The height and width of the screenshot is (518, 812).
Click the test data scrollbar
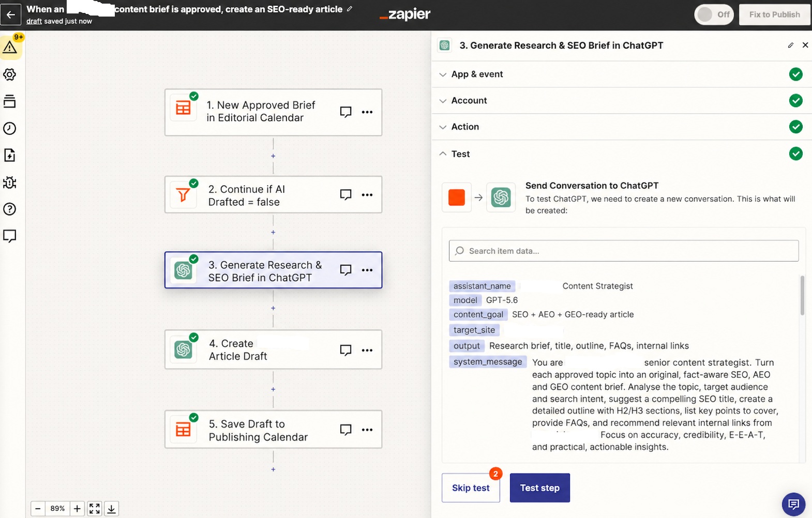click(802, 296)
